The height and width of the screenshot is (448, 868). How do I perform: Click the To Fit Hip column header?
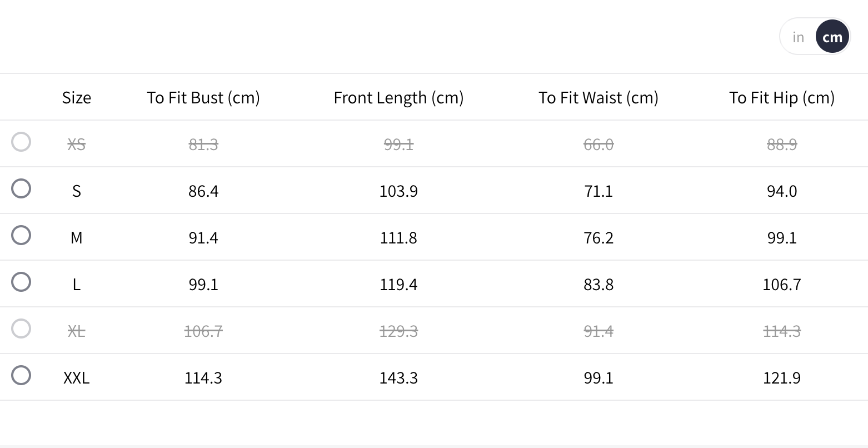click(x=782, y=98)
